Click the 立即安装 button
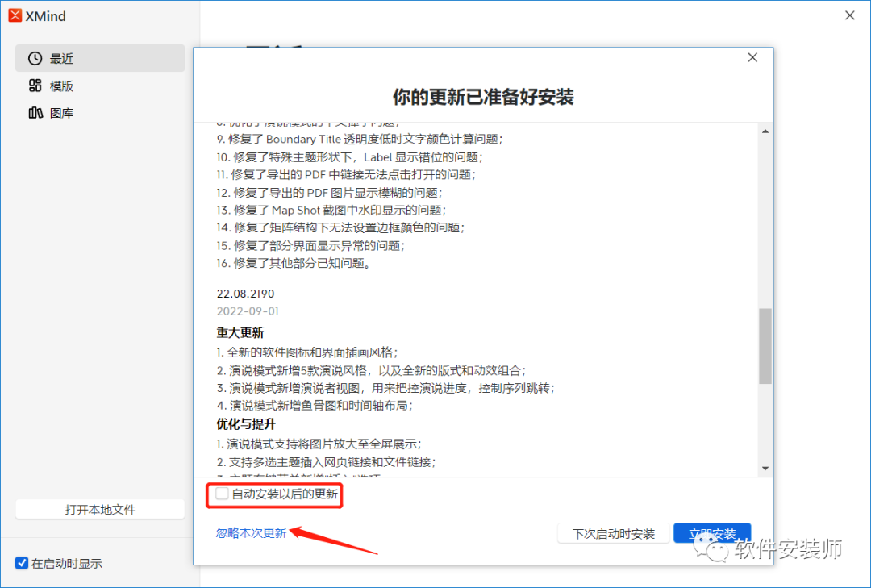The width and height of the screenshot is (871, 588). point(712,533)
